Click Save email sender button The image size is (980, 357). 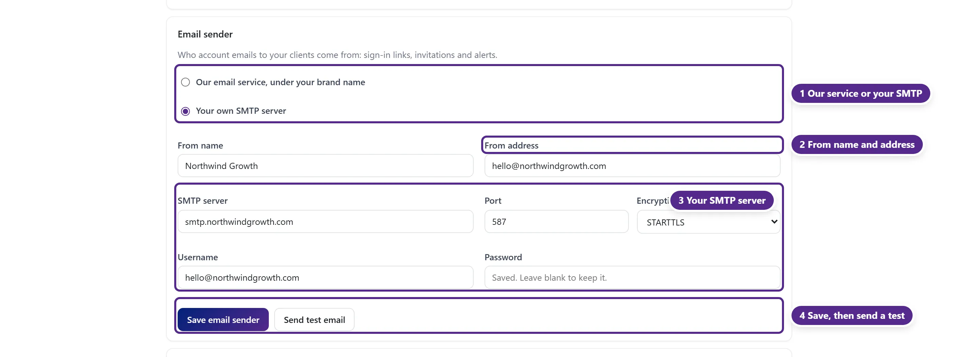point(223,320)
